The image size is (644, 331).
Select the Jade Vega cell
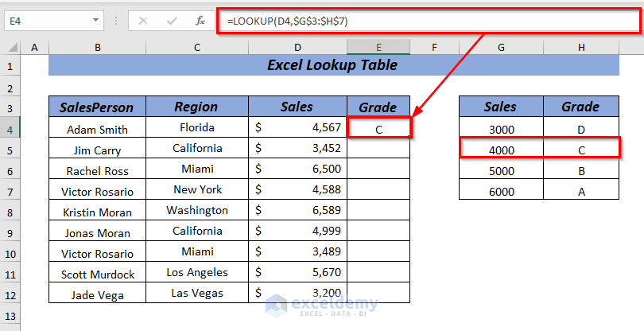point(97,293)
